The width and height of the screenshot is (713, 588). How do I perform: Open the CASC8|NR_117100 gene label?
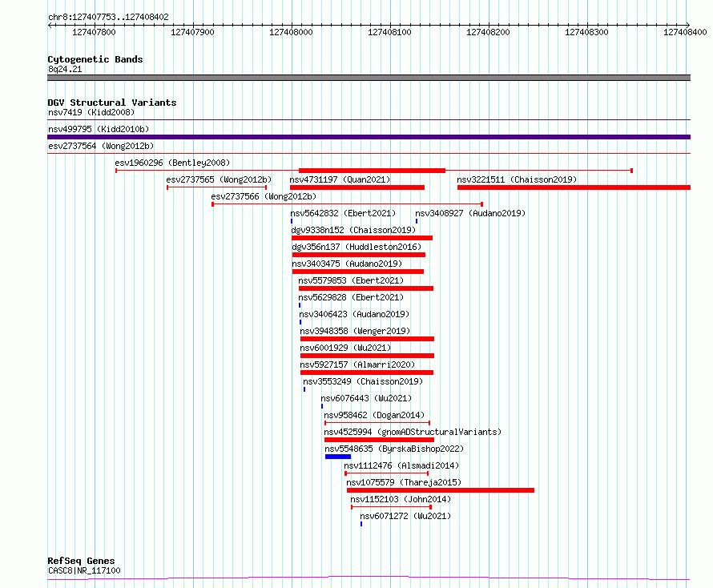tap(84, 570)
